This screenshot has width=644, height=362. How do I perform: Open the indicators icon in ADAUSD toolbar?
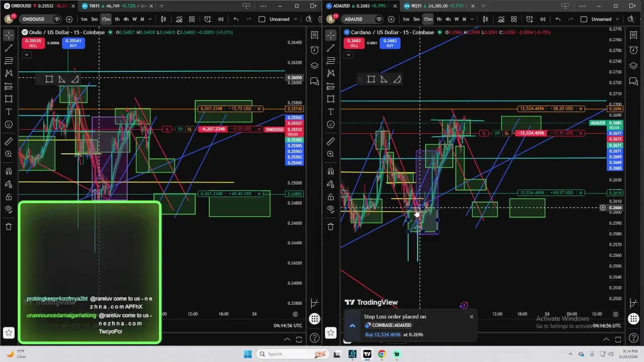(x=501, y=19)
